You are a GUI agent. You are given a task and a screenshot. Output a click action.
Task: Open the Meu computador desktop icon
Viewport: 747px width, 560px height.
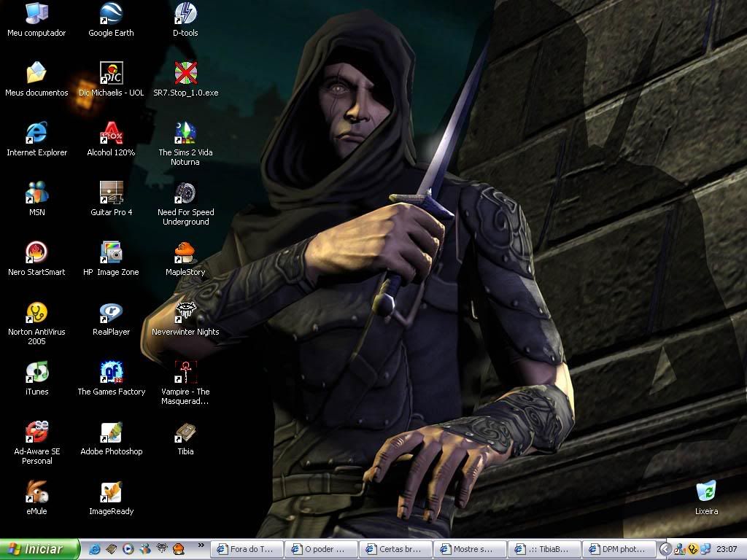36,20
